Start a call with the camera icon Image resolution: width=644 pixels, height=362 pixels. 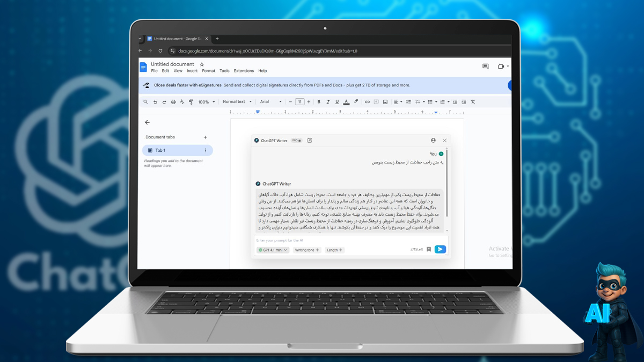[502, 67]
